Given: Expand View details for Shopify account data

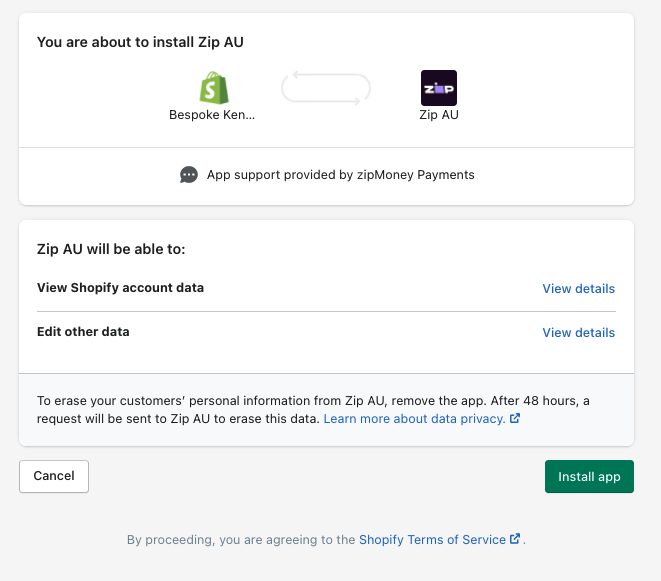Looking at the screenshot, I should (578, 288).
